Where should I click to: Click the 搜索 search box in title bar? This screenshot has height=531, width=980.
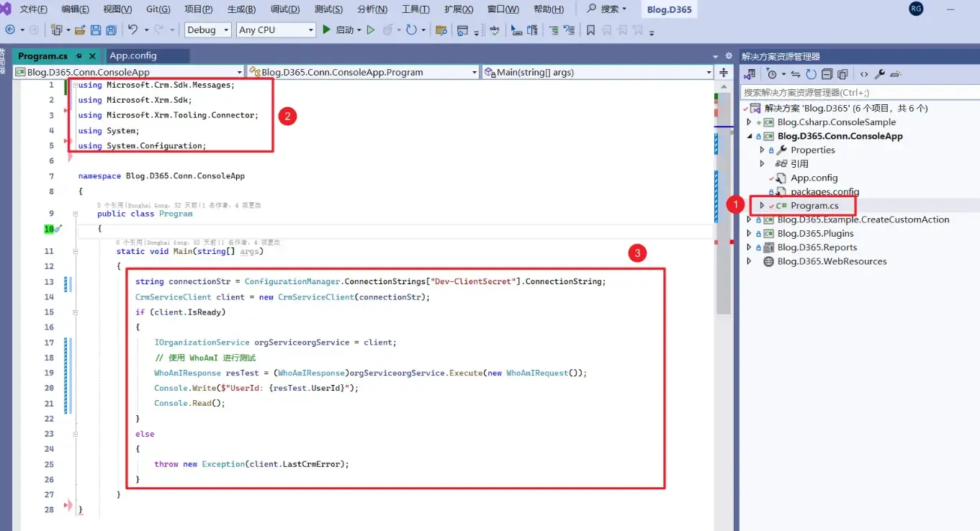pos(606,9)
